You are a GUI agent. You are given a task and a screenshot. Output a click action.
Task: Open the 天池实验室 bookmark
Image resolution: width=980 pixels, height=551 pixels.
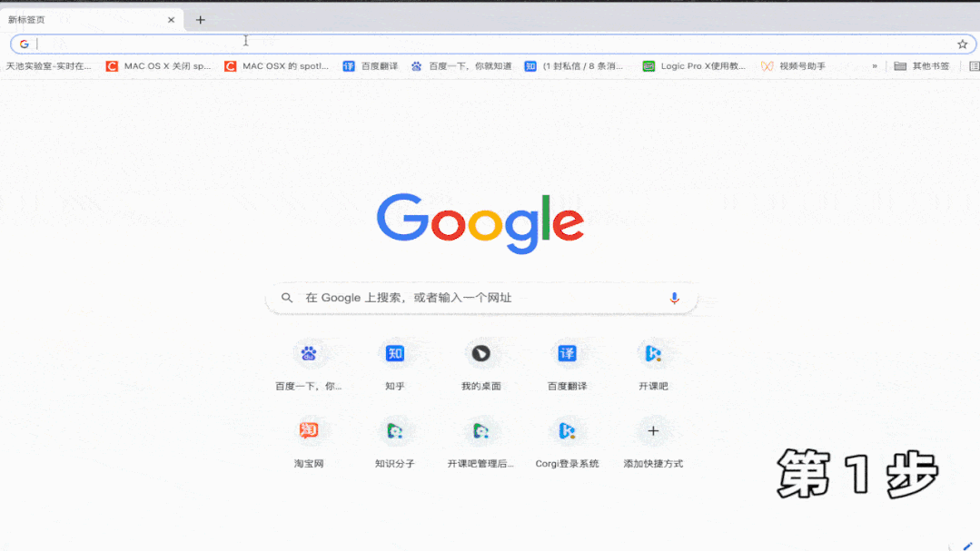[x=49, y=66]
